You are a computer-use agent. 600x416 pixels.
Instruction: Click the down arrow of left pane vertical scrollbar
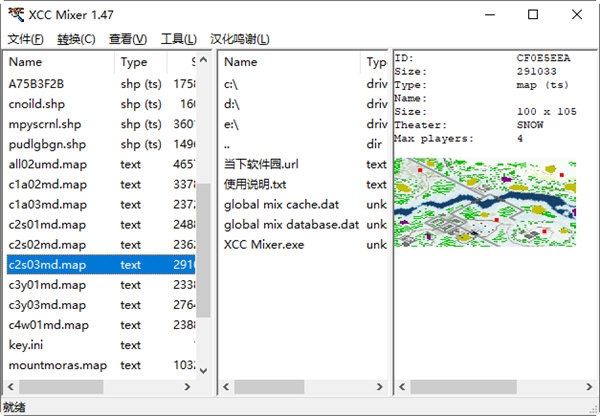[x=204, y=370]
